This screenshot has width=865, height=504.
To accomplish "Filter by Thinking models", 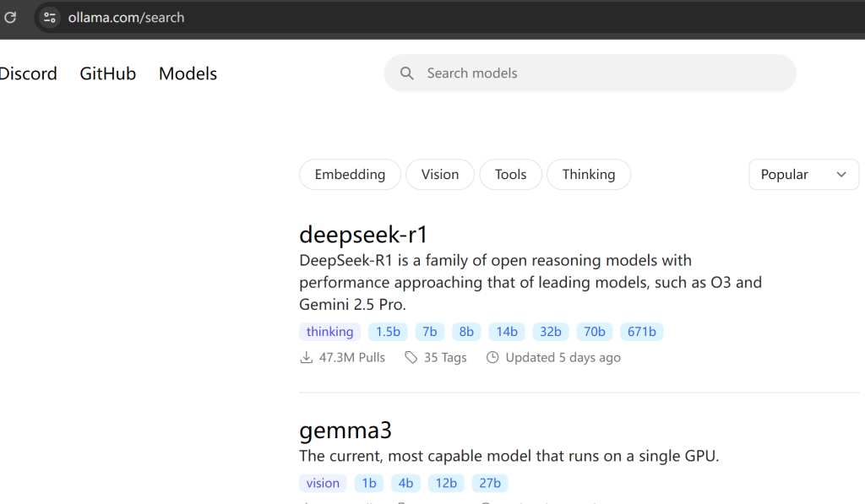I will pos(589,174).
